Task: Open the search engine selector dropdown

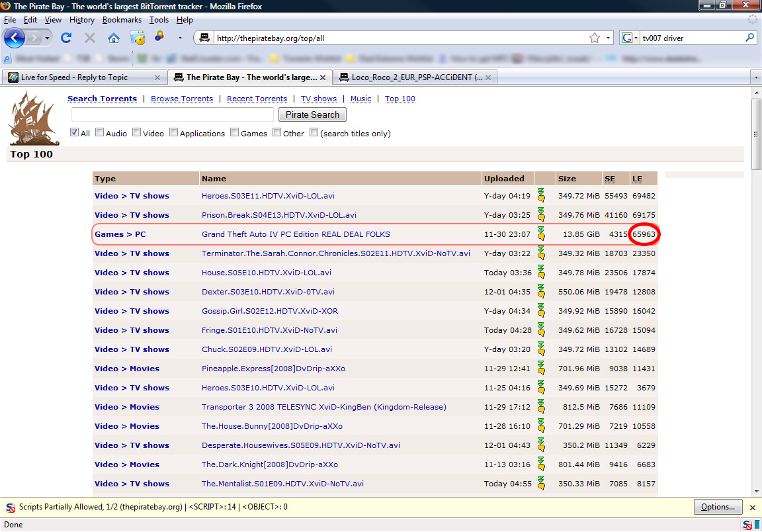Action: pyautogui.click(x=636, y=38)
